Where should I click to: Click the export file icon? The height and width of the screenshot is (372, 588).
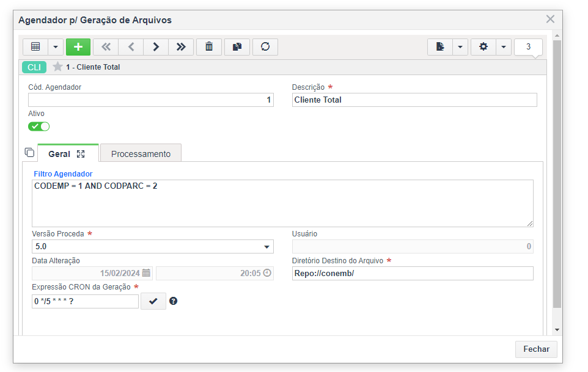click(x=440, y=47)
